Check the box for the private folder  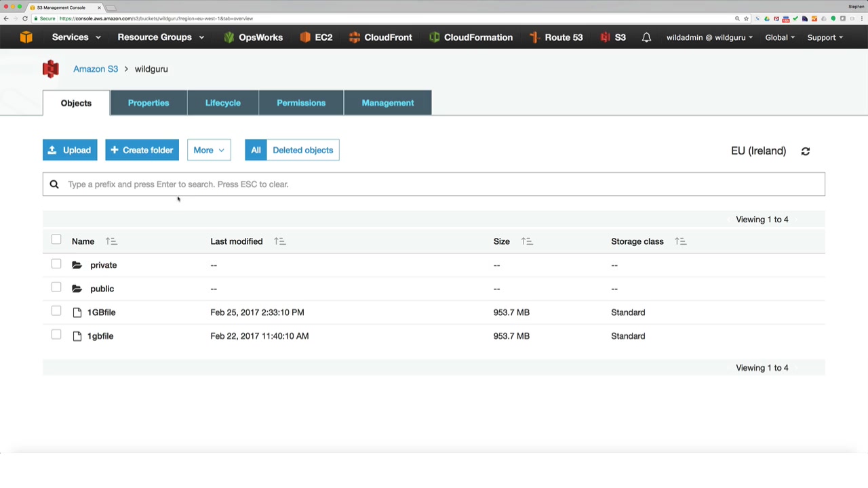pos(56,264)
